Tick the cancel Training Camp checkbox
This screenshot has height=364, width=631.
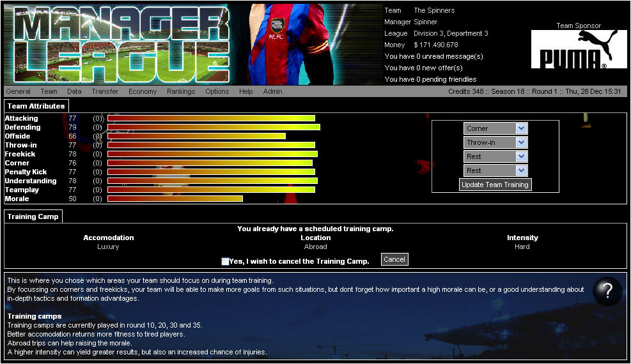(225, 261)
